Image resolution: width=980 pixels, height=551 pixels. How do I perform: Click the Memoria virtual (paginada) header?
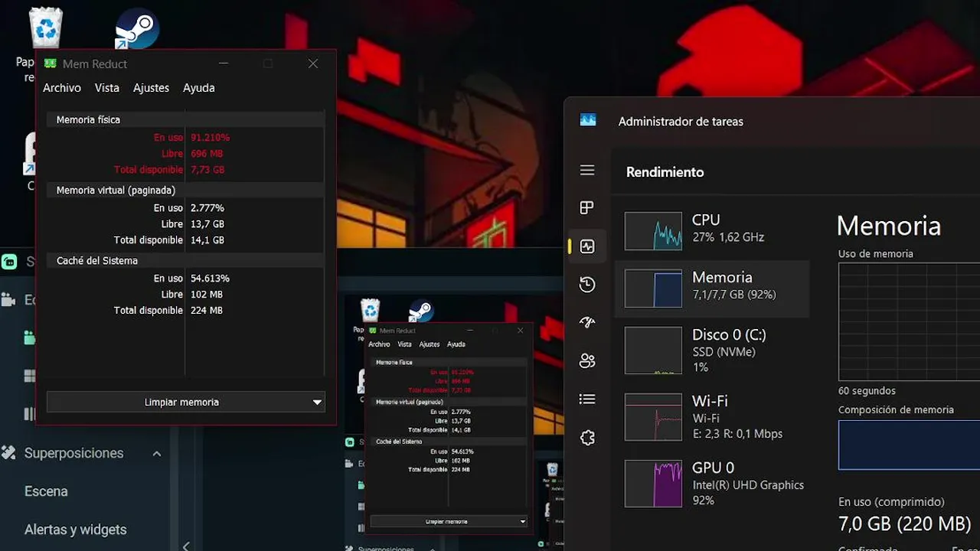click(x=185, y=190)
